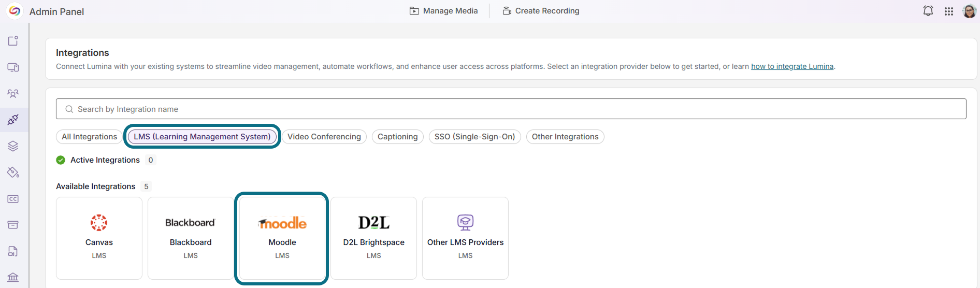Open user profile avatar
Image resolution: width=980 pixels, height=288 pixels.
click(970, 11)
